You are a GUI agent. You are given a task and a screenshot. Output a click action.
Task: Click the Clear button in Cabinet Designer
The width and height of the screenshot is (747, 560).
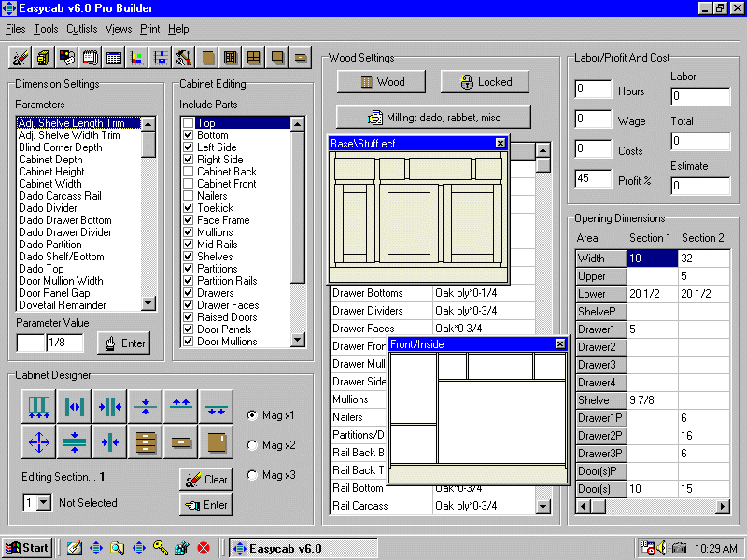click(205, 480)
